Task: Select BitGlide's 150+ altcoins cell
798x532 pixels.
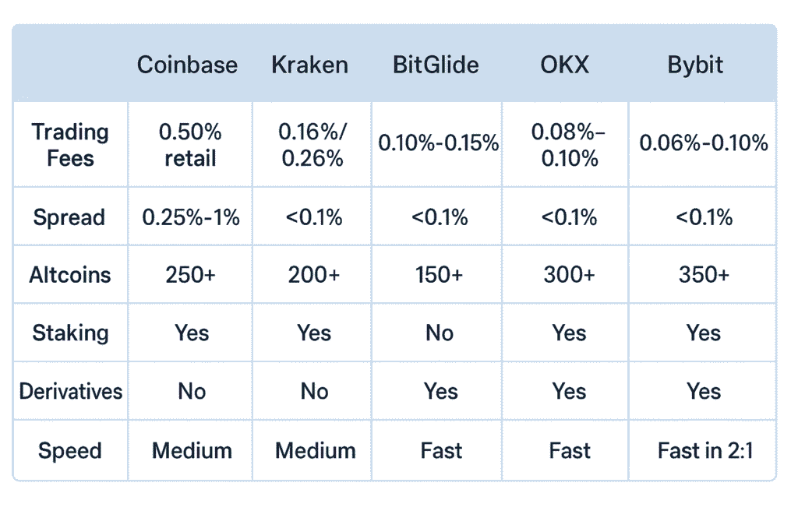Action: click(440, 275)
